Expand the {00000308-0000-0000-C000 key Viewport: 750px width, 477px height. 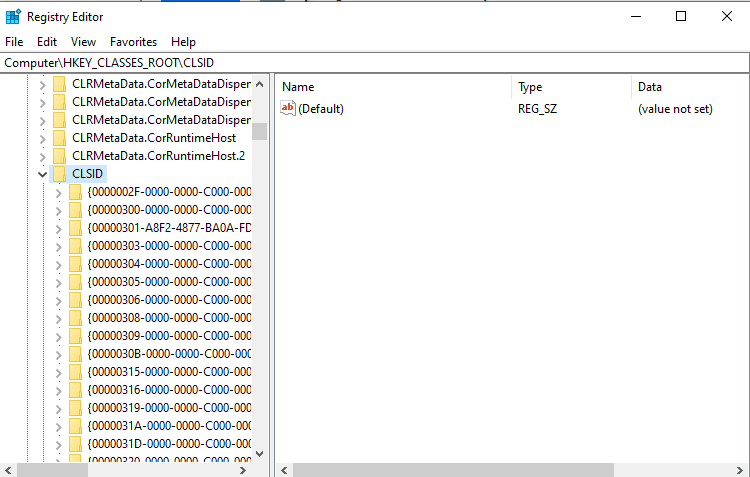[58, 319]
